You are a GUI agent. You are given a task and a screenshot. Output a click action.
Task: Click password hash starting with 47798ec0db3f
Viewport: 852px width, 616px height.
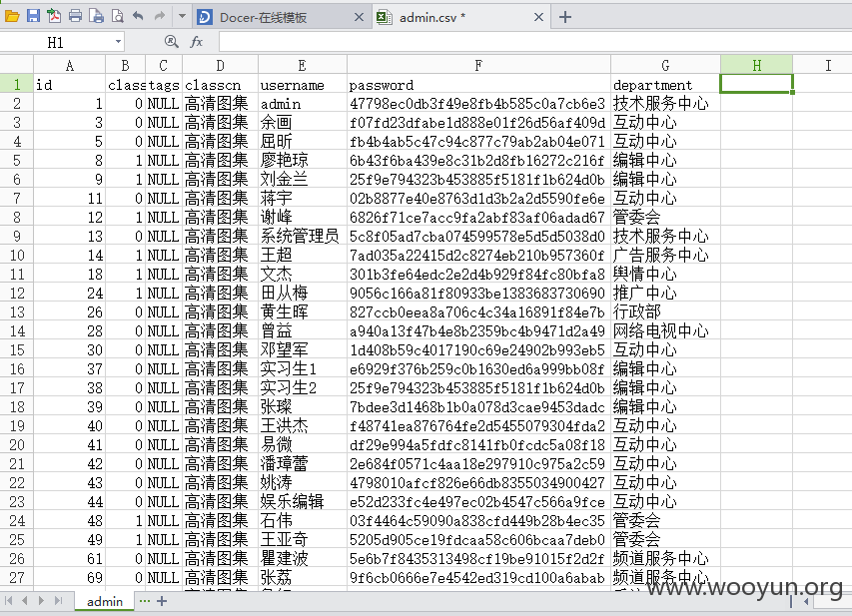(478, 104)
